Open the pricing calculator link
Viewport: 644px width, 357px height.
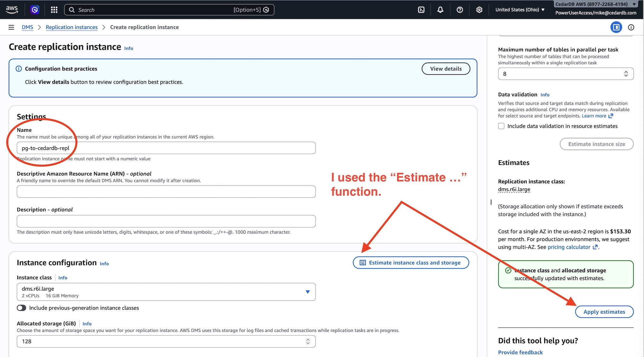pos(569,247)
